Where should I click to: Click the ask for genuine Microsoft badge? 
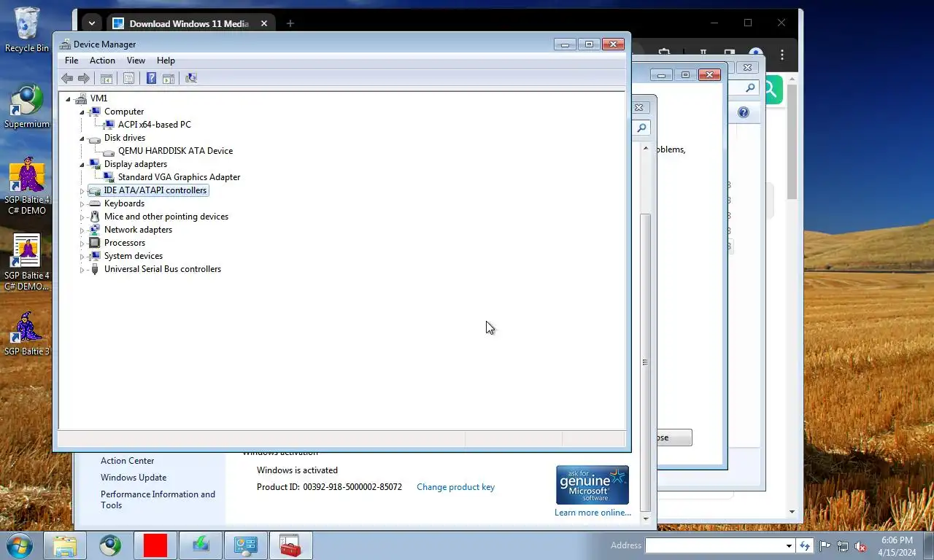593,485
